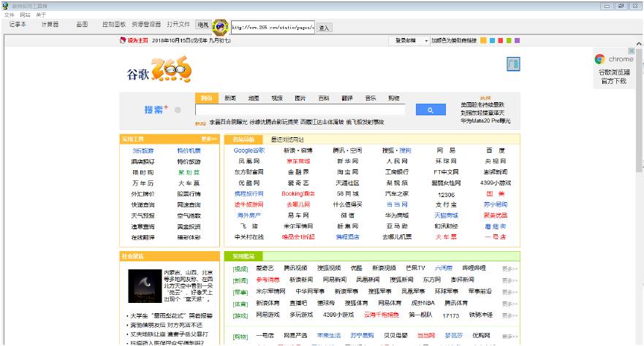Open the 特价机票 tool link

pos(189,151)
